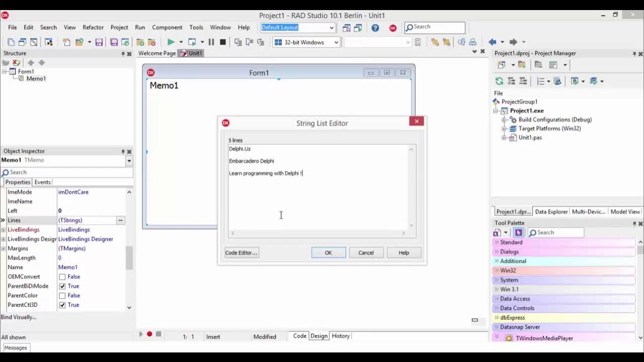Click the red record macro button
The width and height of the screenshot is (644, 362).
(x=149, y=334)
